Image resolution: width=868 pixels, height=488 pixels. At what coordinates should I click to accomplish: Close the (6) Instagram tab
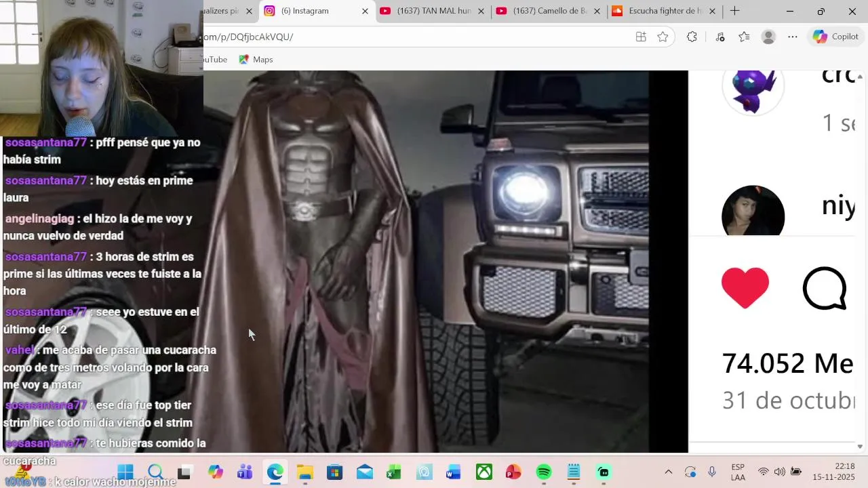(365, 11)
